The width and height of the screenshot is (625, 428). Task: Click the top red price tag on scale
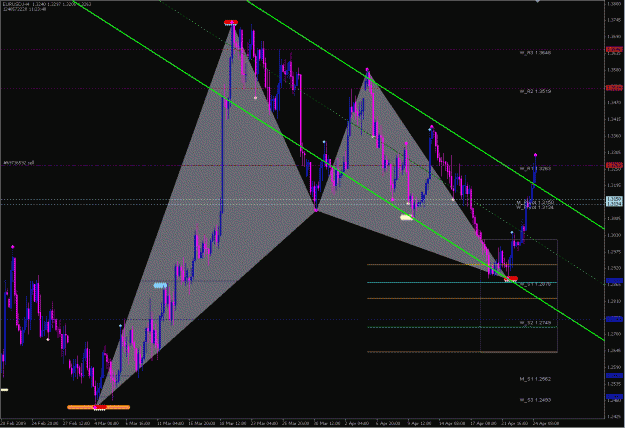click(x=614, y=49)
